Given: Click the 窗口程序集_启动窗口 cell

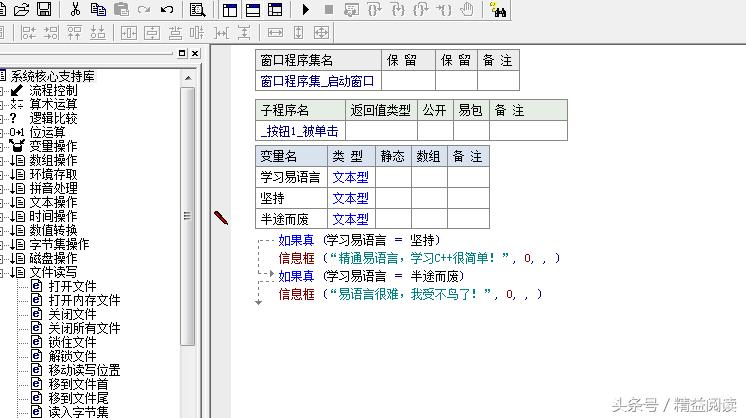Looking at the screenshot, I should pos(318,81).
